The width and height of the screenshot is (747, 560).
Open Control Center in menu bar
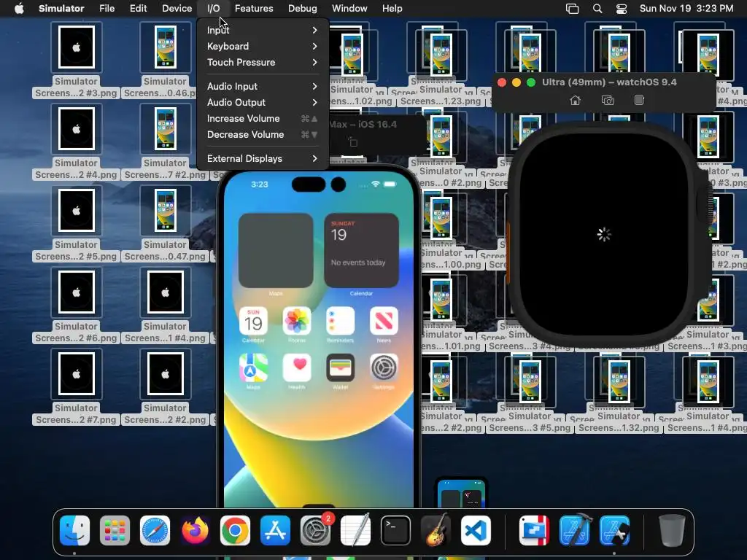pyautogui.click(x=622, y=9)
